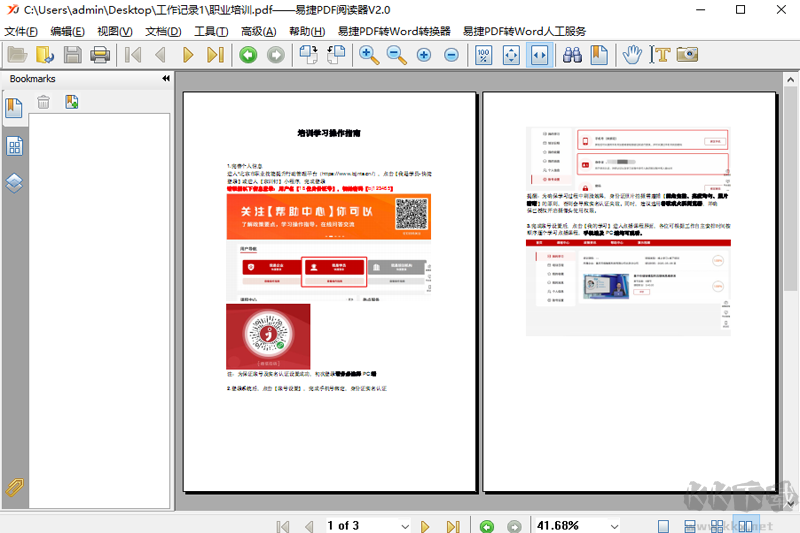Image resolution: width=800 pixels, height=533 pixels.
Task: Click the second PDF page
Action: point(629,292)
